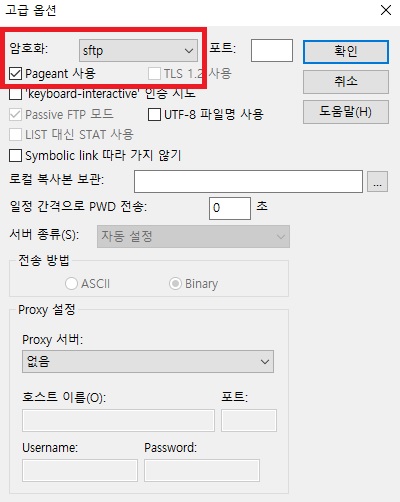Click the browse button for local copy folder
The image size is (400, 502).
coord(377,182)
